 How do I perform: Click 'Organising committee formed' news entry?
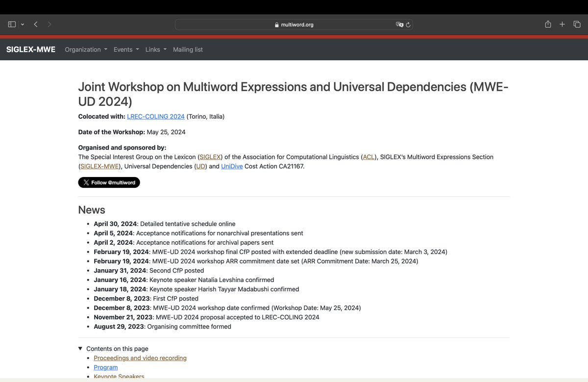189,326
